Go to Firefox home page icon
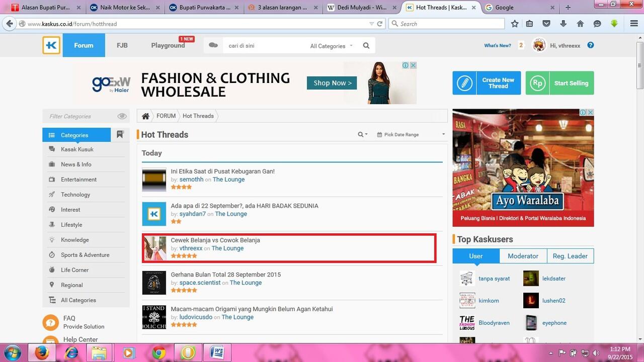The width and height of the screenshot is (644, 362). coord(580,24)
